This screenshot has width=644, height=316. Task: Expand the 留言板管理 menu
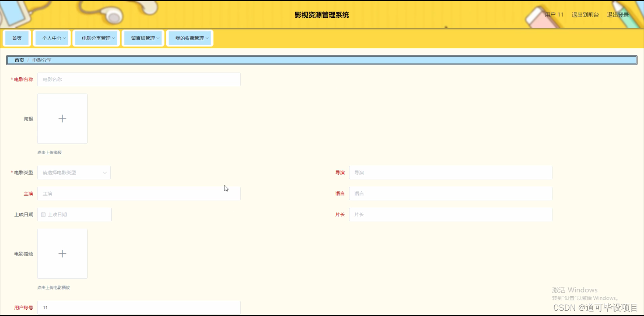point(143,38)
